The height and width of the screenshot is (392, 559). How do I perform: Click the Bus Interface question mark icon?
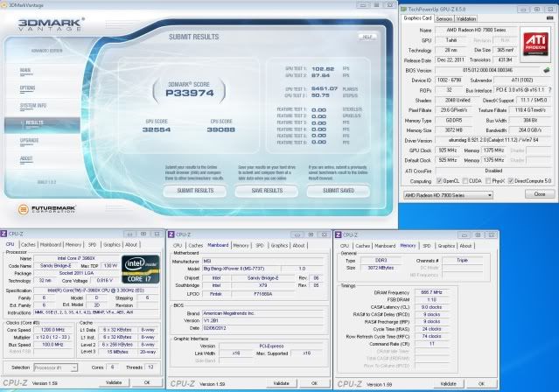click(x=549, y=90)
